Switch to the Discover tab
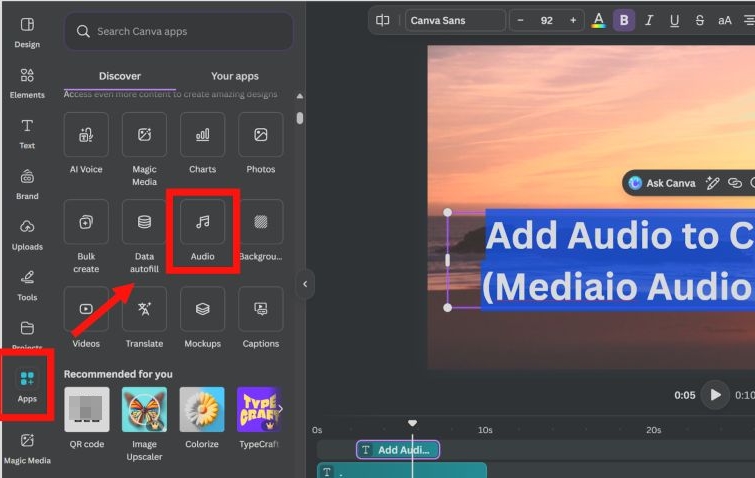This screenshot has width=755, height=478. [119, 76]
